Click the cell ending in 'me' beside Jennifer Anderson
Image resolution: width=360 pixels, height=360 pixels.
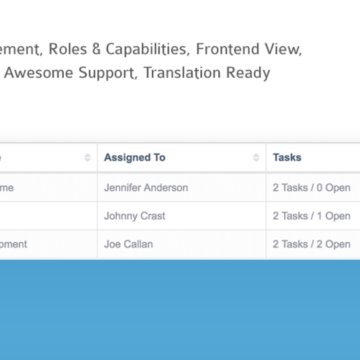coord(49,188)
